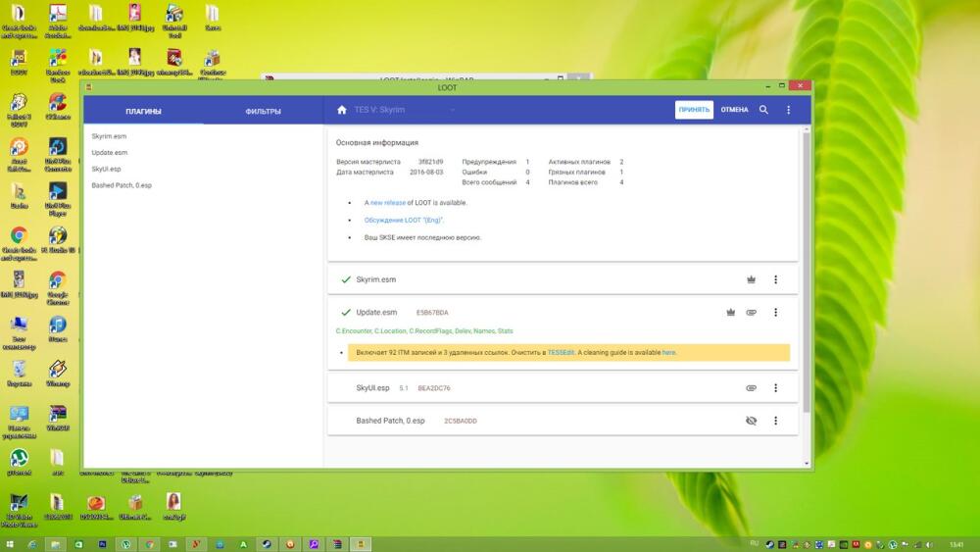This screenshot has height=552, width=980.
Task: Open Internet Explorer from the taskbar
Action: 31,544
